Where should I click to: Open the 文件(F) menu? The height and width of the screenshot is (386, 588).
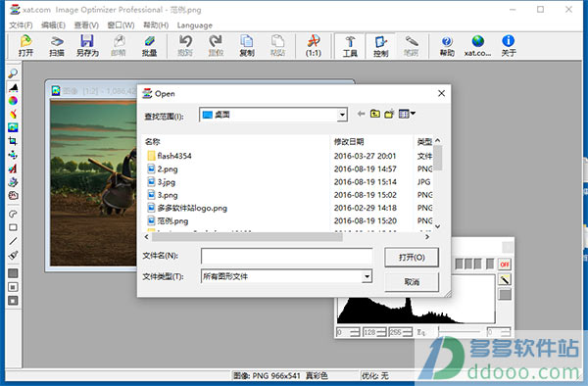21,25
